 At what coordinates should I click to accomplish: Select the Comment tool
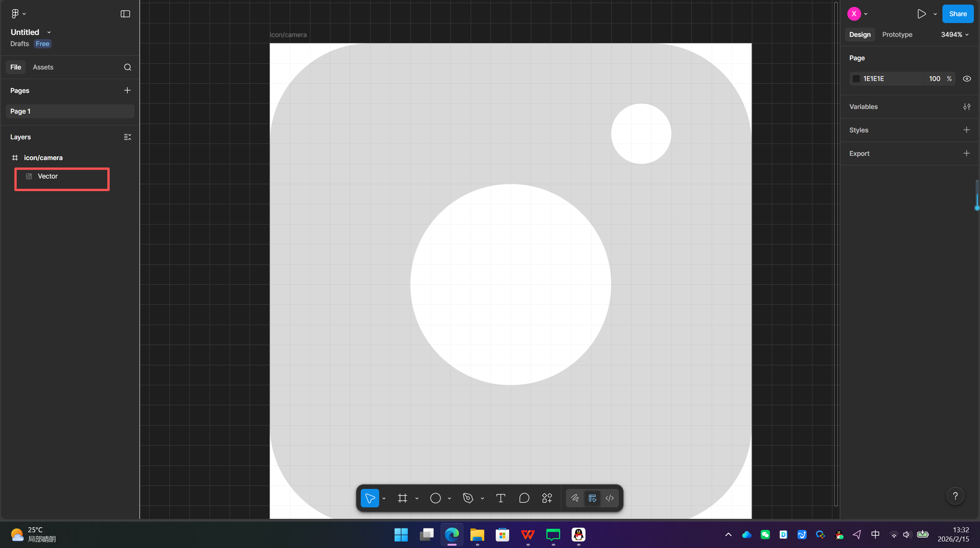(524, 498)
